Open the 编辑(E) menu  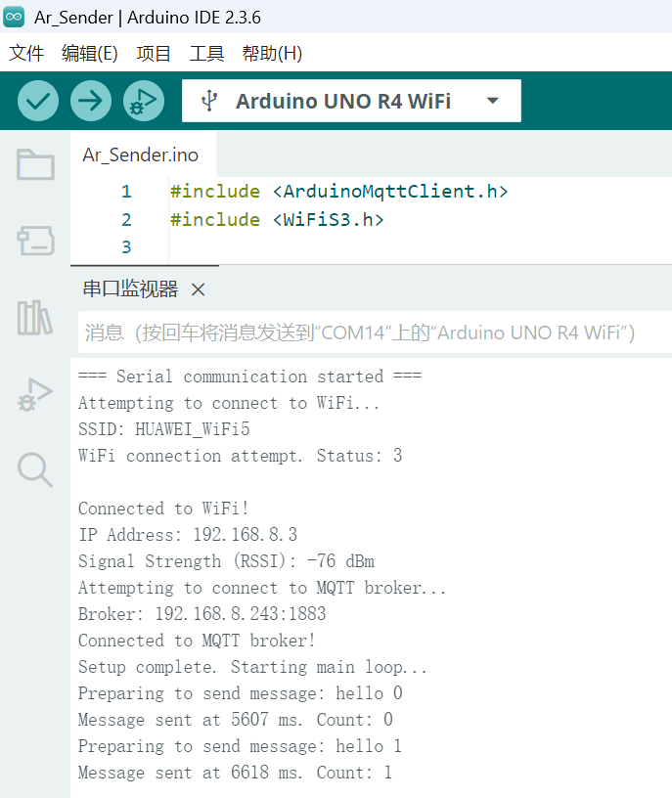pyautogui.click(x=90, y=53)
